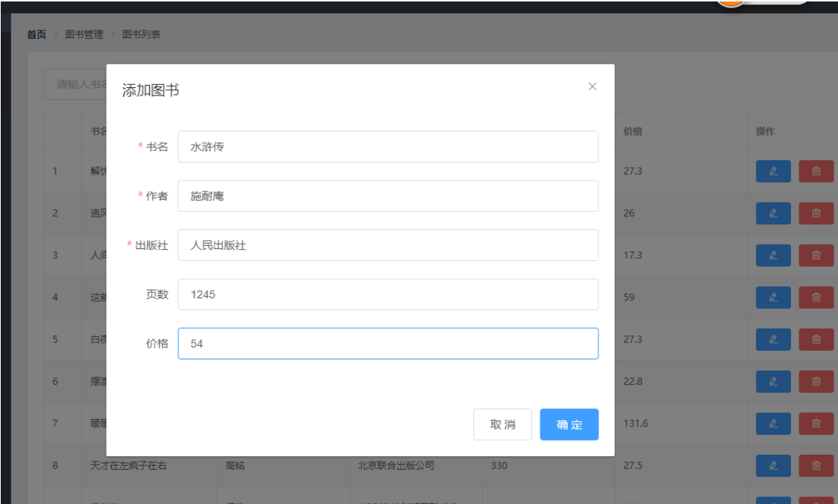Click the edit icon for 天才在左疯子在右
Viewport: 838px width, 504px height.
pos(773,465)
